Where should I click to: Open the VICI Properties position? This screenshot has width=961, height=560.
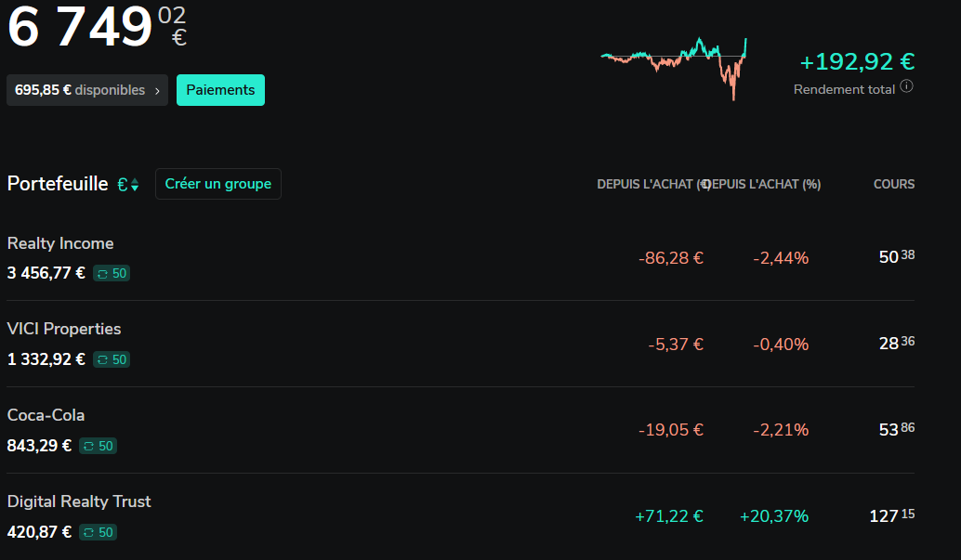pyautogui.click(x=460, y=344)
